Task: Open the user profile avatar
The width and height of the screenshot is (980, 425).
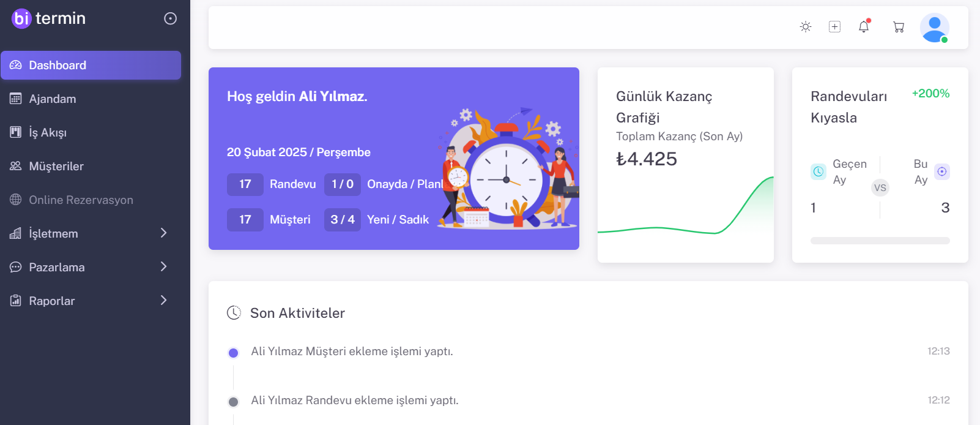Action: [934, 28]
